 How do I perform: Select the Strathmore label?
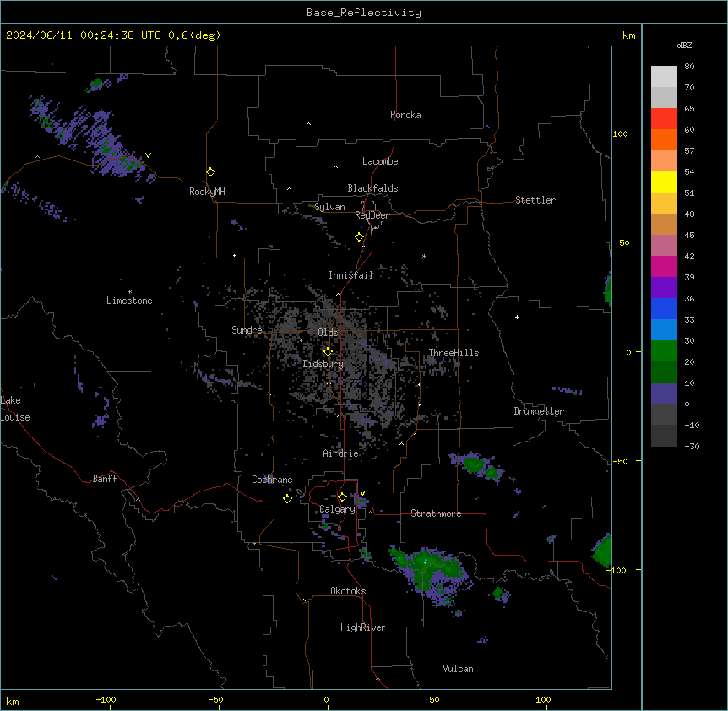(x=436, y=513)
